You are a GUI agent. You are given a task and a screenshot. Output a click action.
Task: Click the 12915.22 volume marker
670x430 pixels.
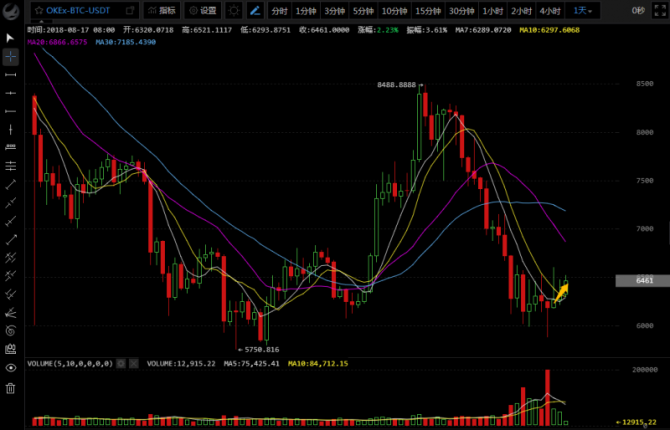point(638,422)
